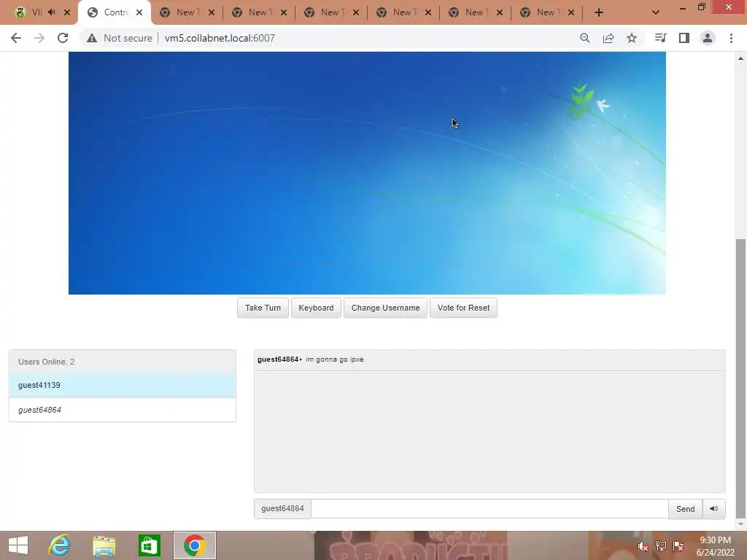Open the Chrome three-dot menu
The height and width of the screenshot is (560, 747).
coord(731,38)
